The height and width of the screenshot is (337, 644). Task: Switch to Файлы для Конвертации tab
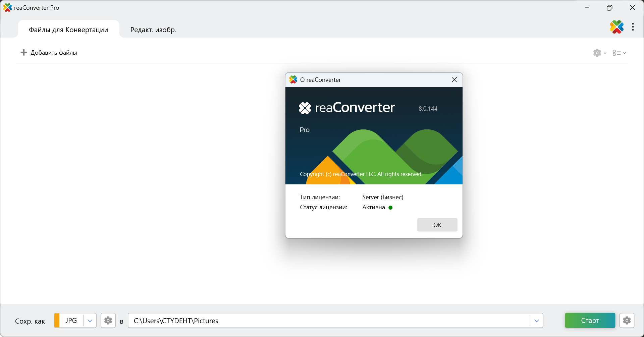point(68,30)
